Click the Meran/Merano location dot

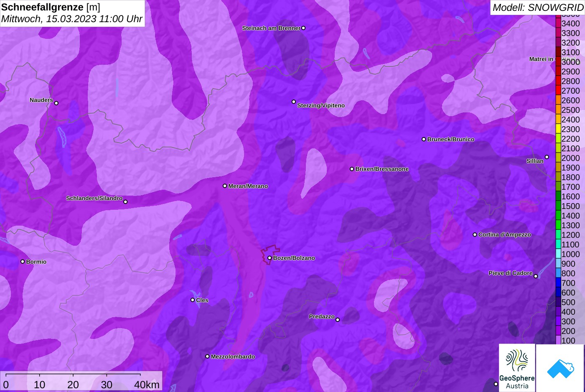tap(225, 186)
